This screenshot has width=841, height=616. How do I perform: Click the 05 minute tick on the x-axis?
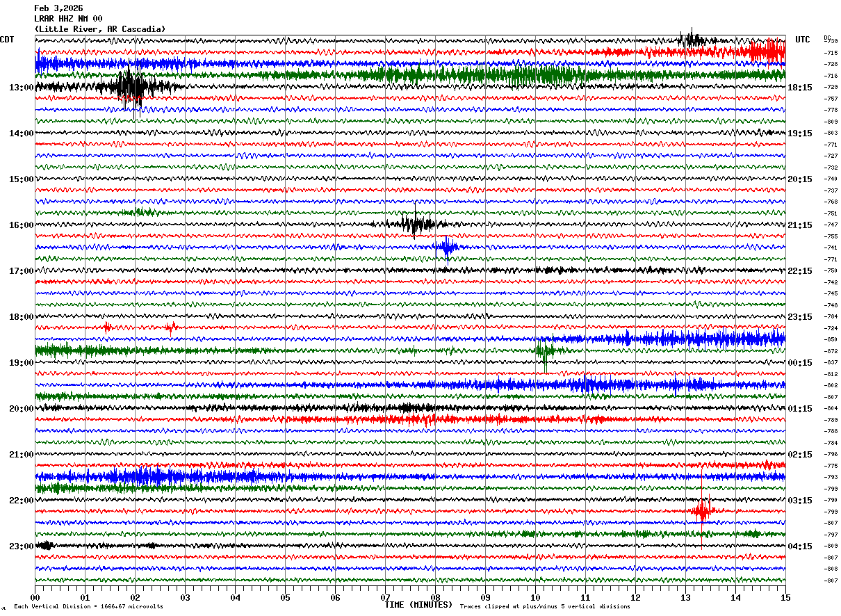pos(285,597)
